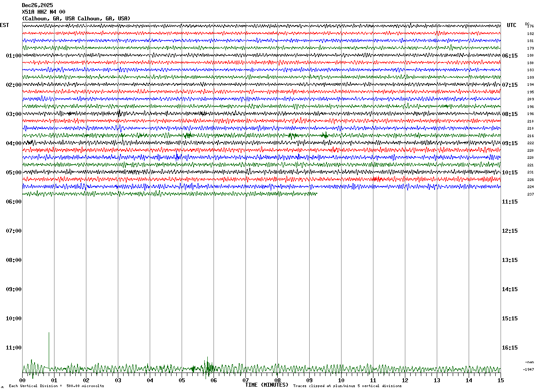Select the "02:00" EST hour label
Image resolution: width=536 pixels, height=392 pixels.
point(13,85)
